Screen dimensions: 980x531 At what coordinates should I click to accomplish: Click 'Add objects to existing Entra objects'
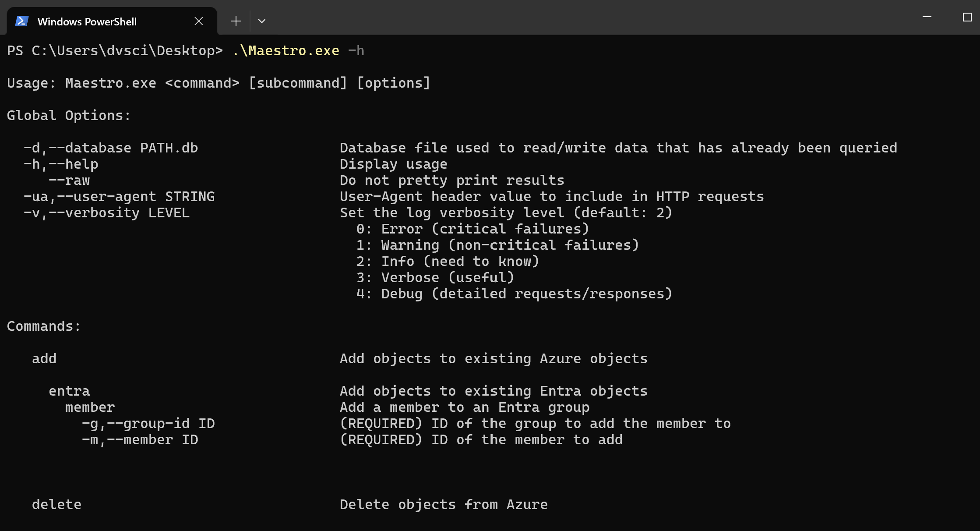tap(494, 391)
